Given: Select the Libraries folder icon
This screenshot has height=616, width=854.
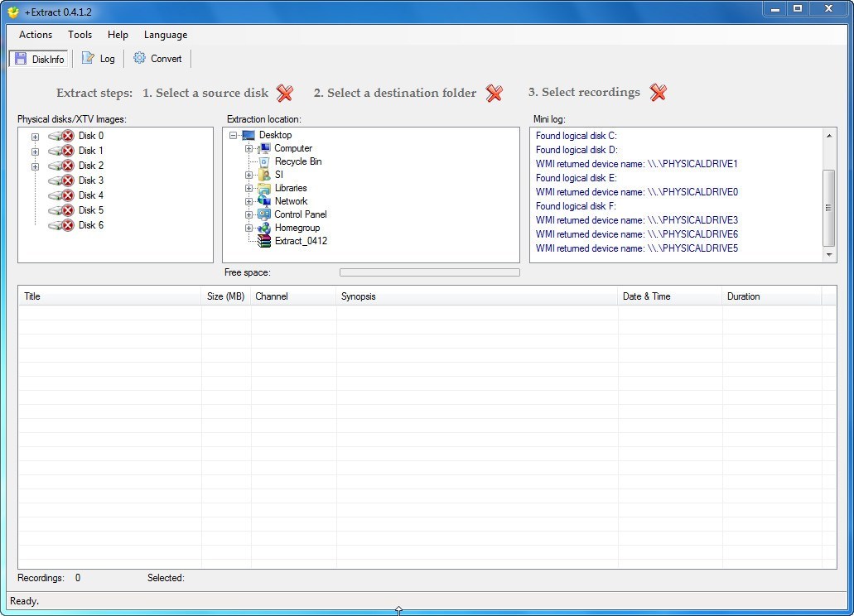Looking at the screenshot, I should 264,188.
